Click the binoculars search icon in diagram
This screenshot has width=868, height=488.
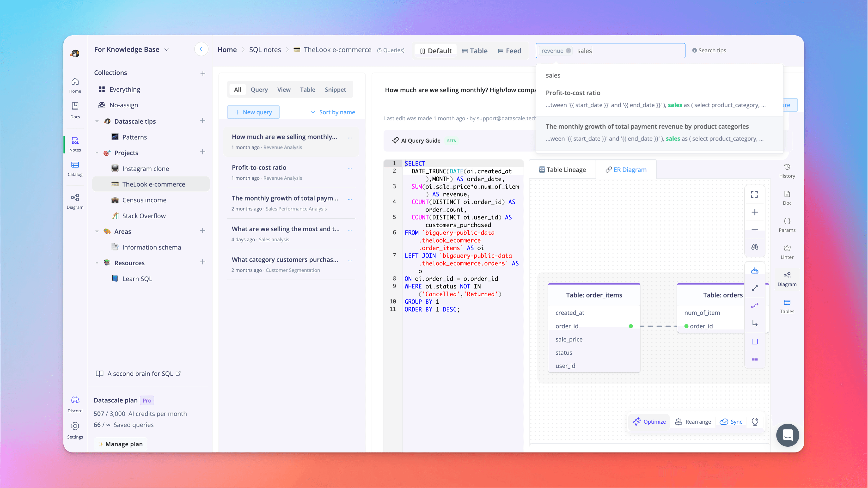(754, 247)
